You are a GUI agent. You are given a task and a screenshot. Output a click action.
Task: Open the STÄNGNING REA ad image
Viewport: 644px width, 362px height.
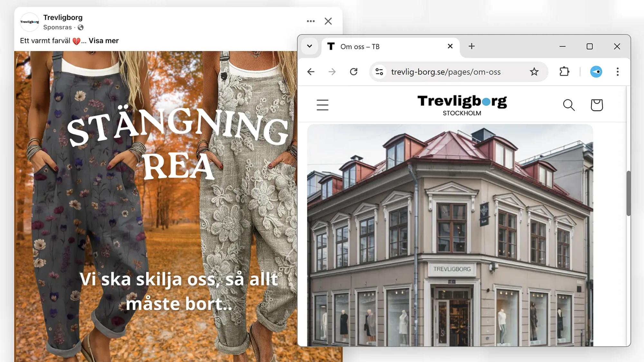156,206
